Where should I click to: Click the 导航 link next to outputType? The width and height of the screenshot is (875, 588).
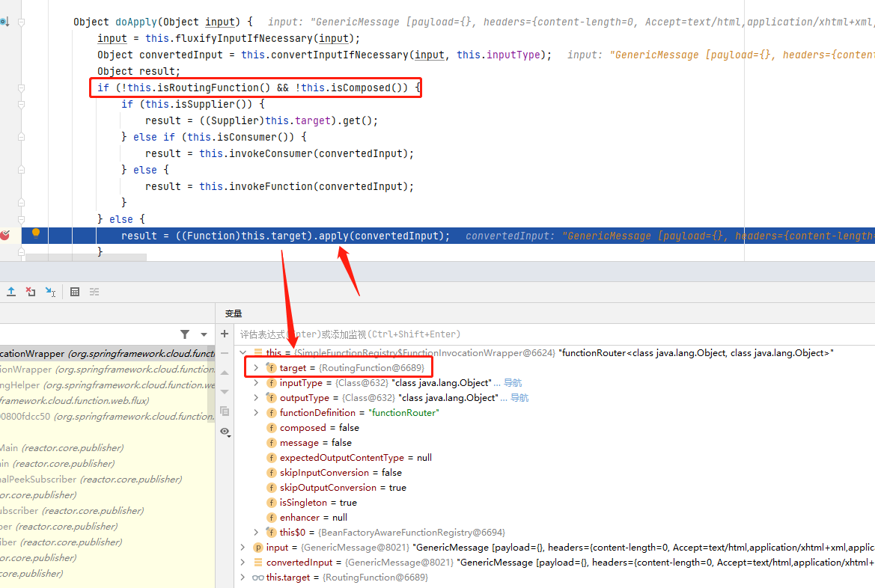coord(519,398)
